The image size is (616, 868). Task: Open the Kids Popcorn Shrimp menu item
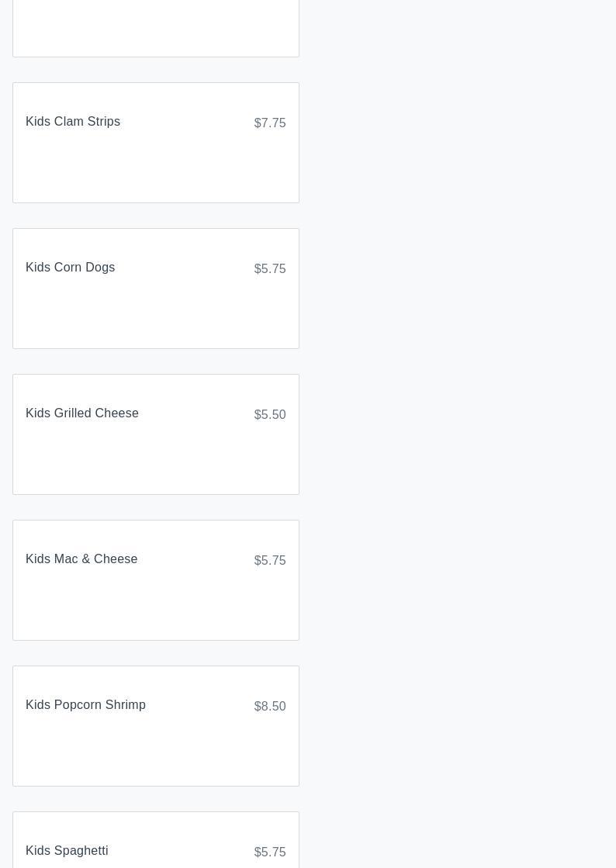pos(85,705)
